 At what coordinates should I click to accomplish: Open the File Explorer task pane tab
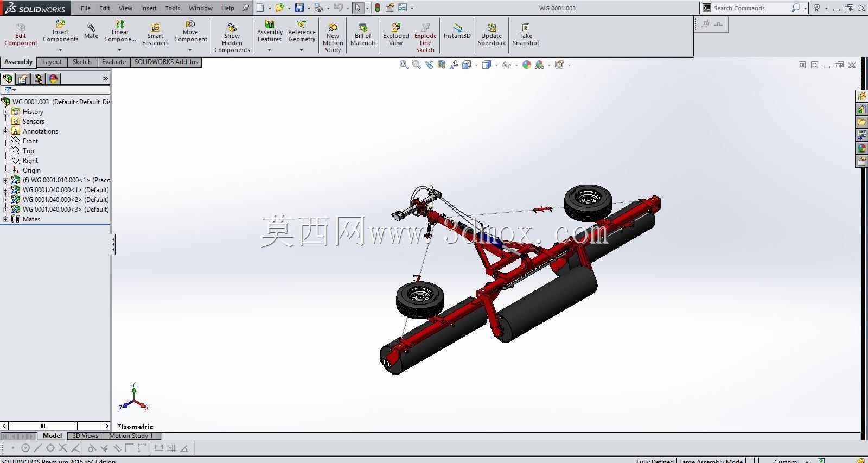pyautogui.click(x=861, y=122)
